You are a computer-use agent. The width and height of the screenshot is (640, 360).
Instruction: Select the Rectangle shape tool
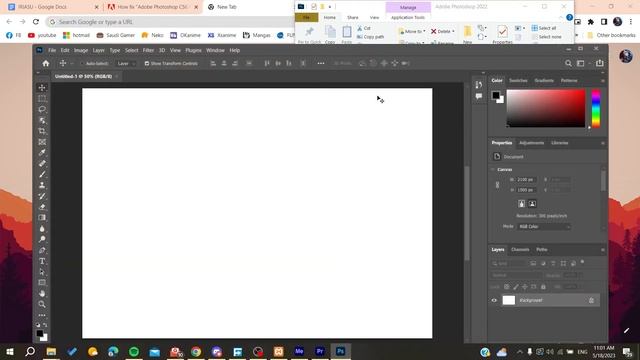click(x=42, y=282)
